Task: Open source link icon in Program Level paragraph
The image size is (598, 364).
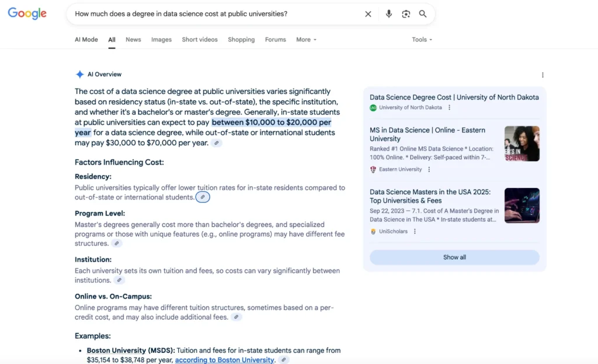Action: click(117, 243)
